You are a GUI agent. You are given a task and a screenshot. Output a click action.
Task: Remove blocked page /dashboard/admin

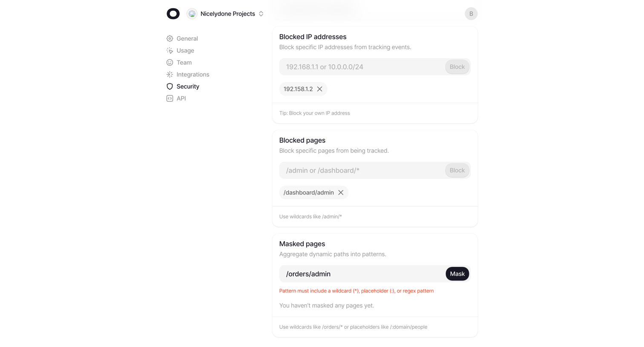click(x=341, y=193)
